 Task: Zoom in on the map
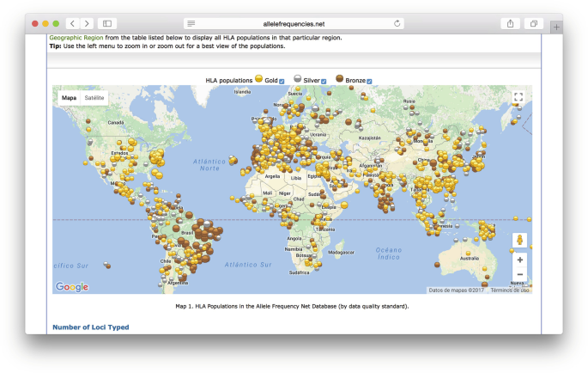coord(519,260)
